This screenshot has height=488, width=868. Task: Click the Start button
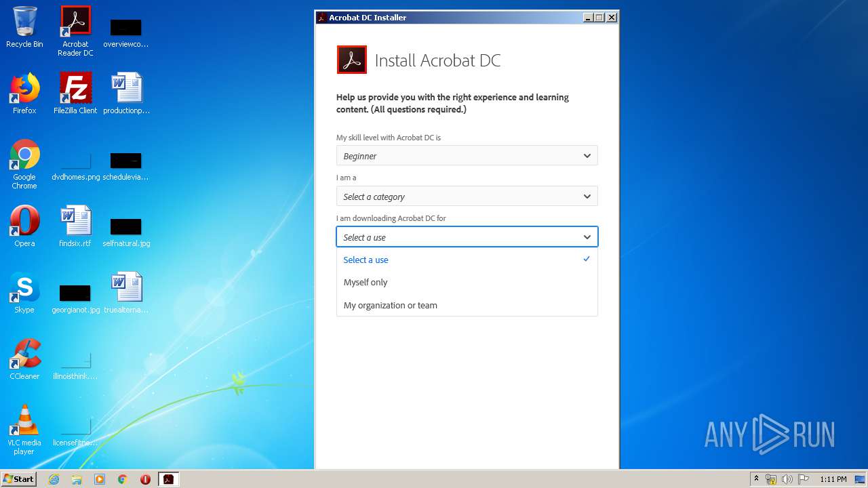pos(18,479)
